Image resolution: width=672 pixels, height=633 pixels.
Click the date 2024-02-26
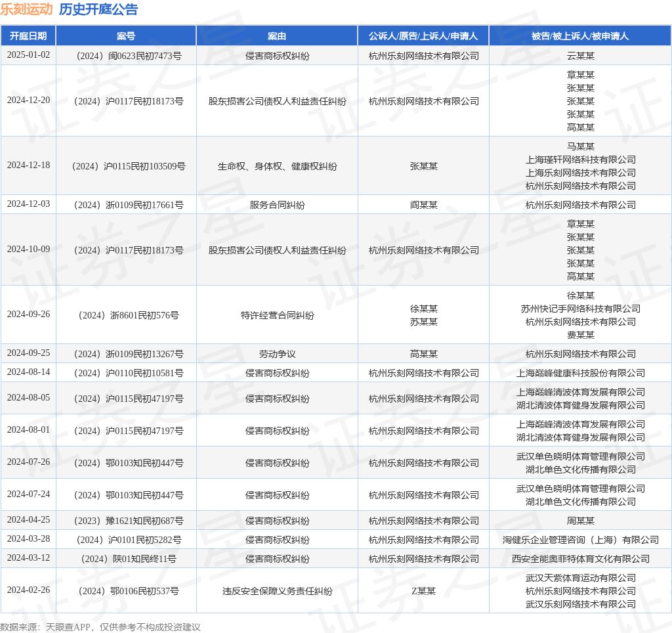[x=28, y=590]
